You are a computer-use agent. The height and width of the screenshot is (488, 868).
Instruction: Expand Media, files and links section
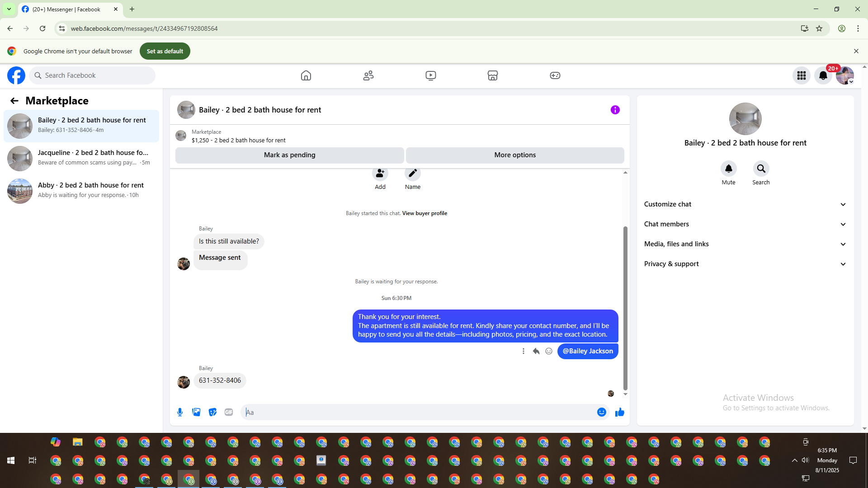(x=745, y=244)
